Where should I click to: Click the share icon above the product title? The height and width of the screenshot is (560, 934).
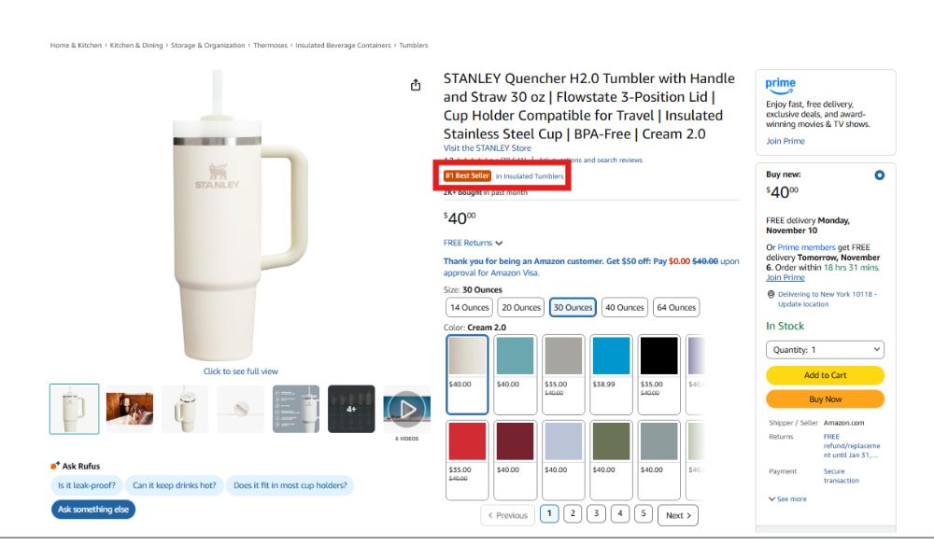point(416,84)
